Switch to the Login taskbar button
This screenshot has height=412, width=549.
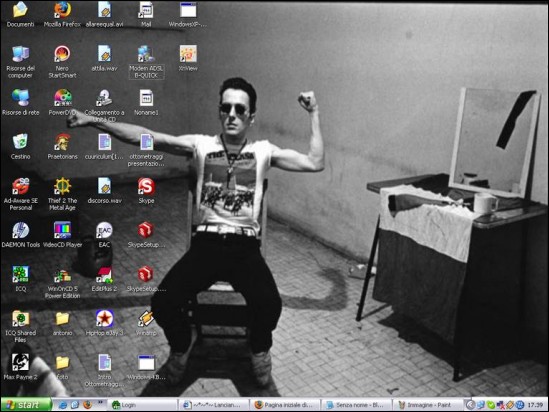(x=142, y=405)
